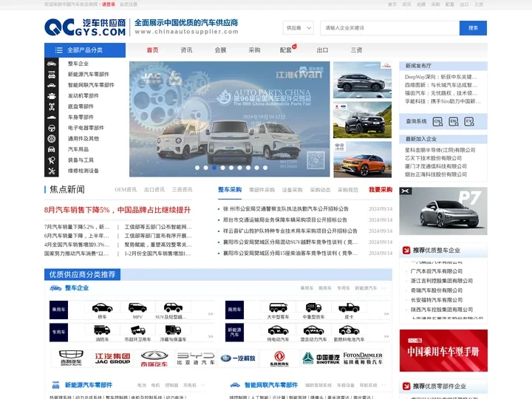Viewport: 532px width, 399px height.
Task: Select the last banner carousel dot
Action: coord(265,168)
